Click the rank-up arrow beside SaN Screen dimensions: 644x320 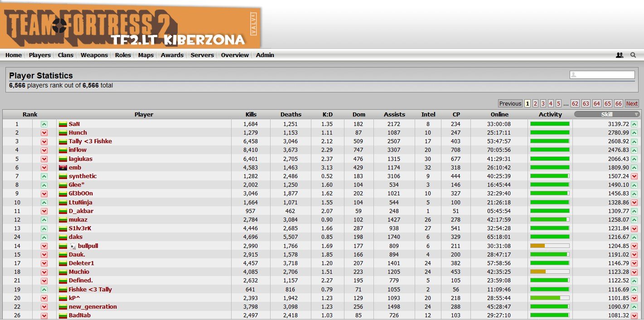[x=44, y=124]
